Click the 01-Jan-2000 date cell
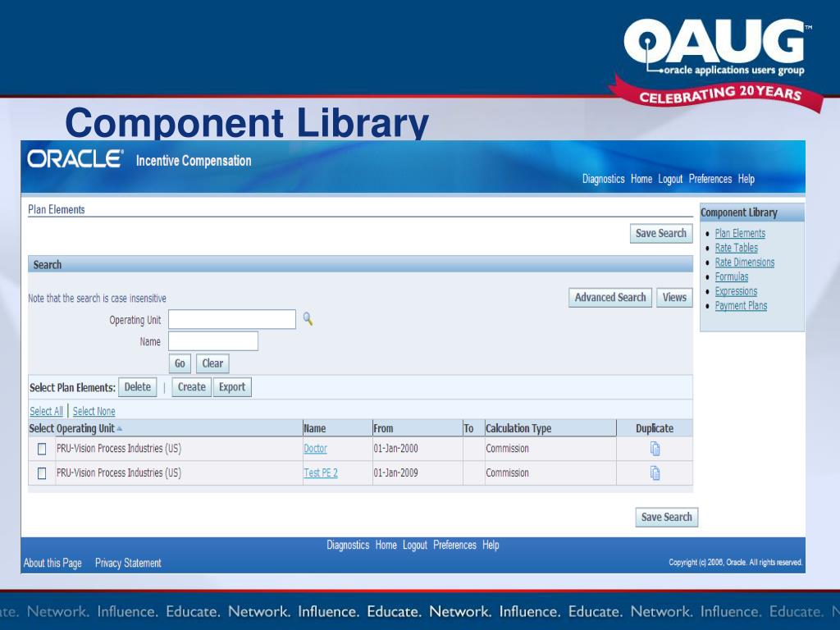 (395, 449)
